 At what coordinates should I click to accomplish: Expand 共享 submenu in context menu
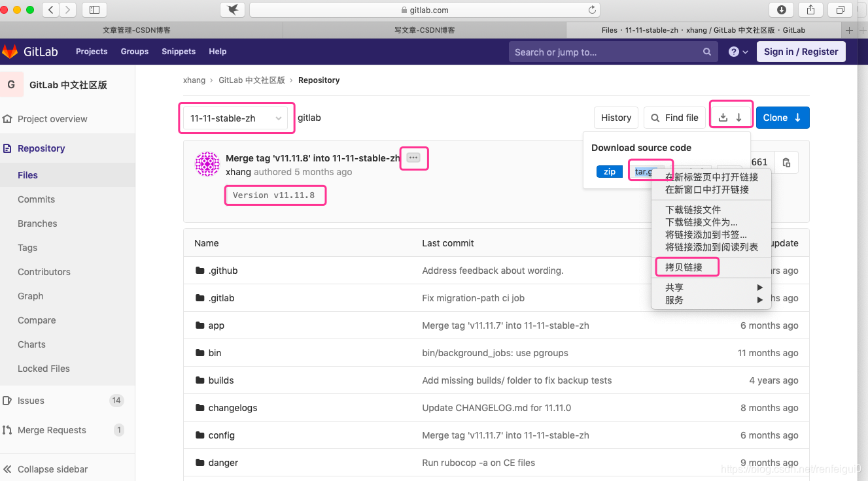tap(712, 288)
